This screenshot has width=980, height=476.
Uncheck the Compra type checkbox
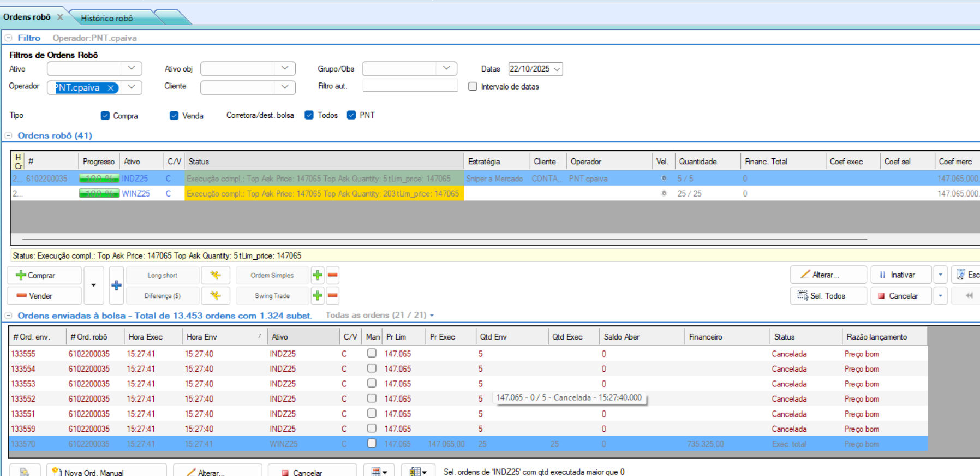pyautogui.click(x=105, y=116)
